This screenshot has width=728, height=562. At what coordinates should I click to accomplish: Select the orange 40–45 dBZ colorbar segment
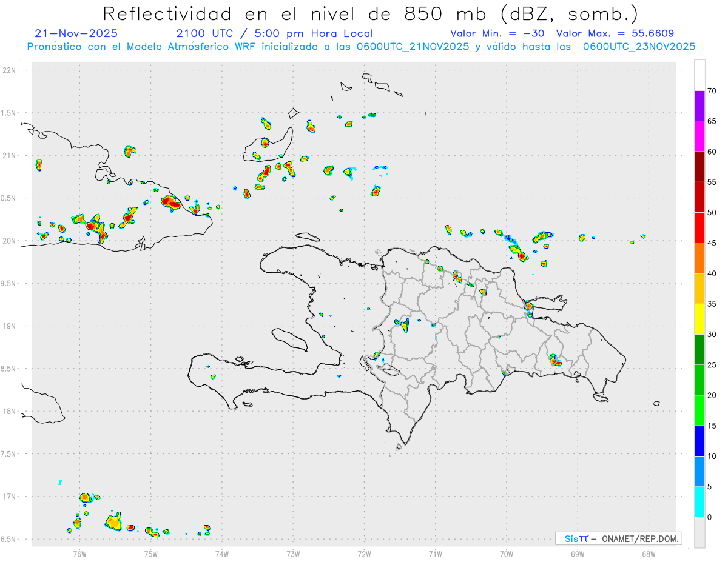pos(699,258)
